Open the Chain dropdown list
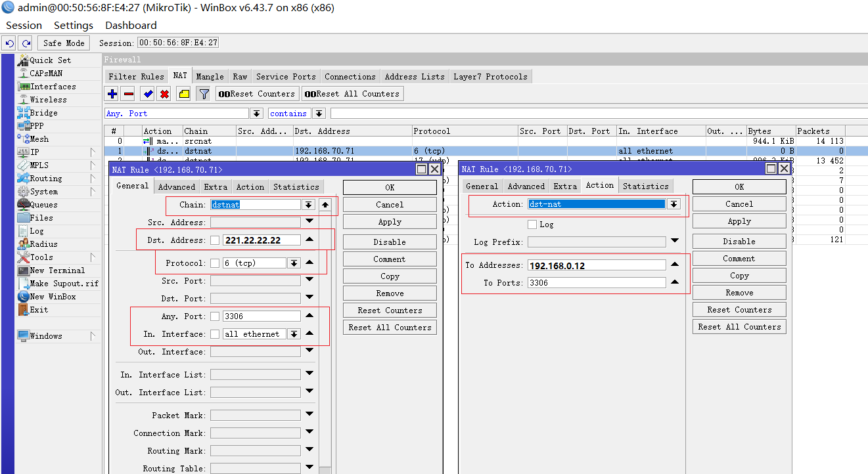 (308, 205)
